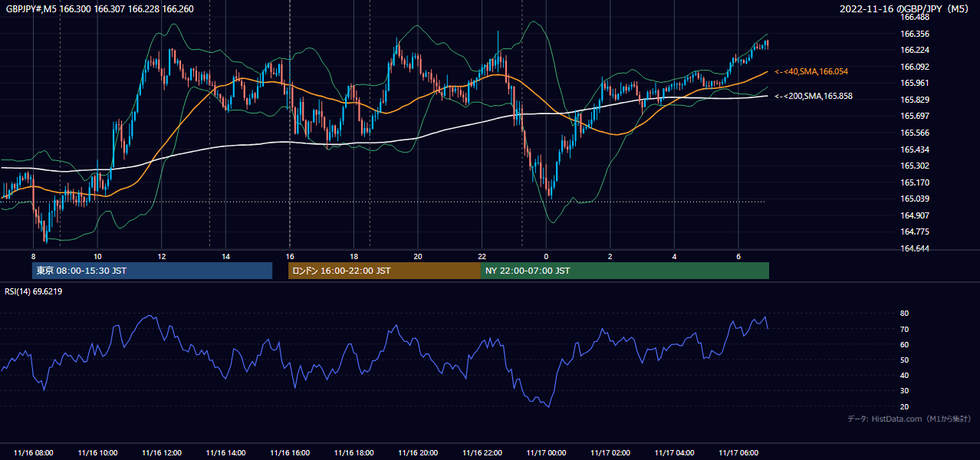The image size is (980, 460).
Task: Click price level 165.961 on axis
Action: [914, 84]
